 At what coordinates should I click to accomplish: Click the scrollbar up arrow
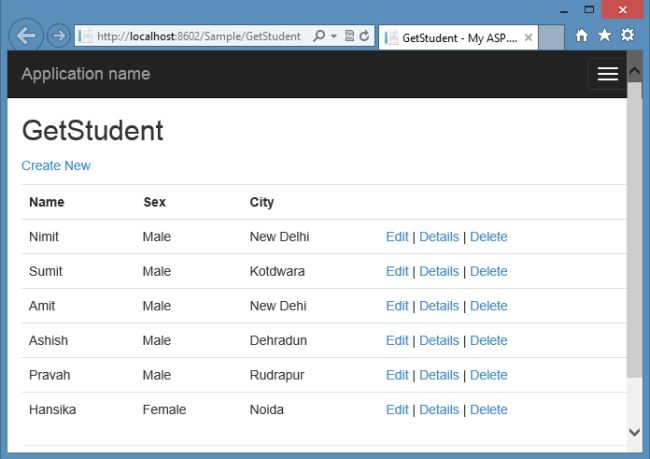click(x=634, y=71)
